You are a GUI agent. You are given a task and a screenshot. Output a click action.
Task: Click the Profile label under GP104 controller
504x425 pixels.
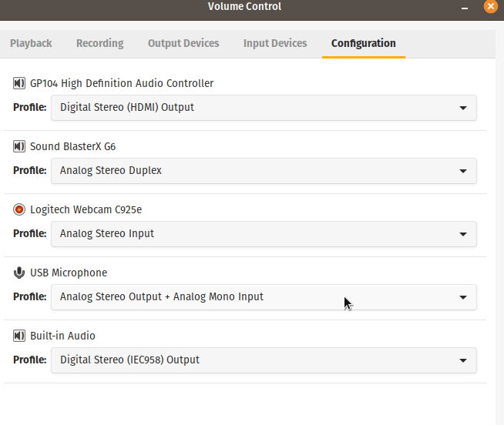tap(29, 107)
